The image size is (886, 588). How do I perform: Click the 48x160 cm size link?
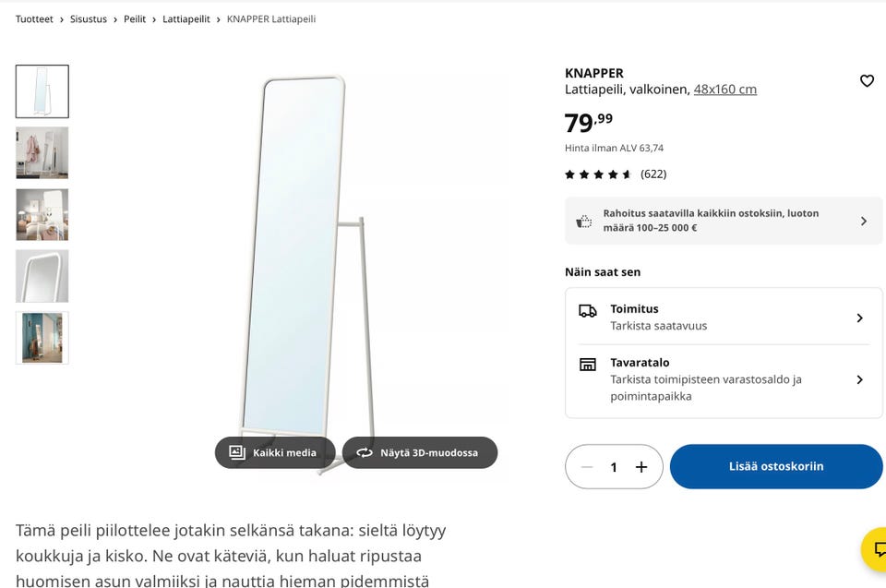point(725,90)
